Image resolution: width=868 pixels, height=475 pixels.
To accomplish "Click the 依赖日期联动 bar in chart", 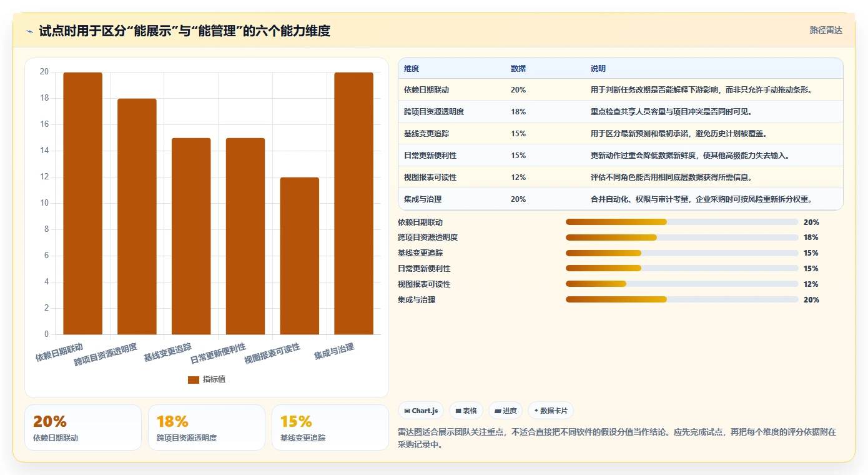I will 82,203.
